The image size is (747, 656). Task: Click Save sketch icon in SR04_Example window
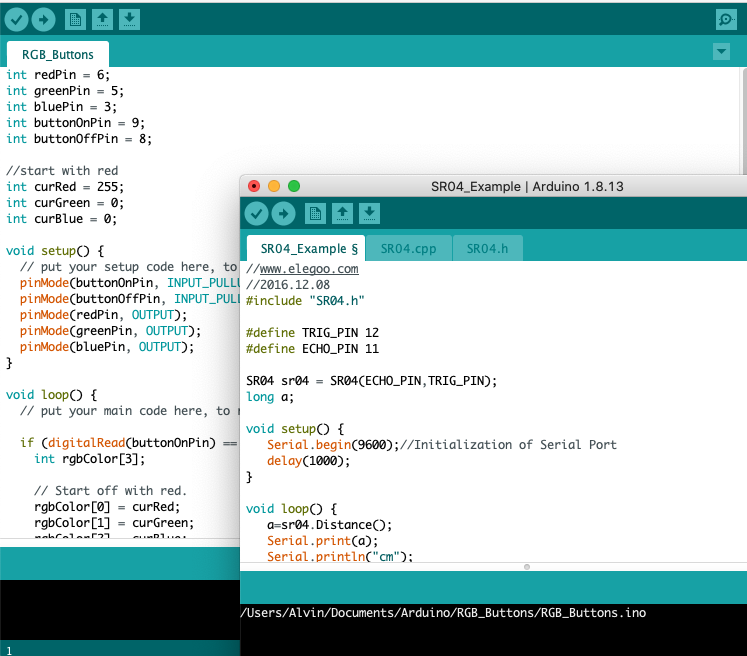pyautogui.click(x=369, y=213)
